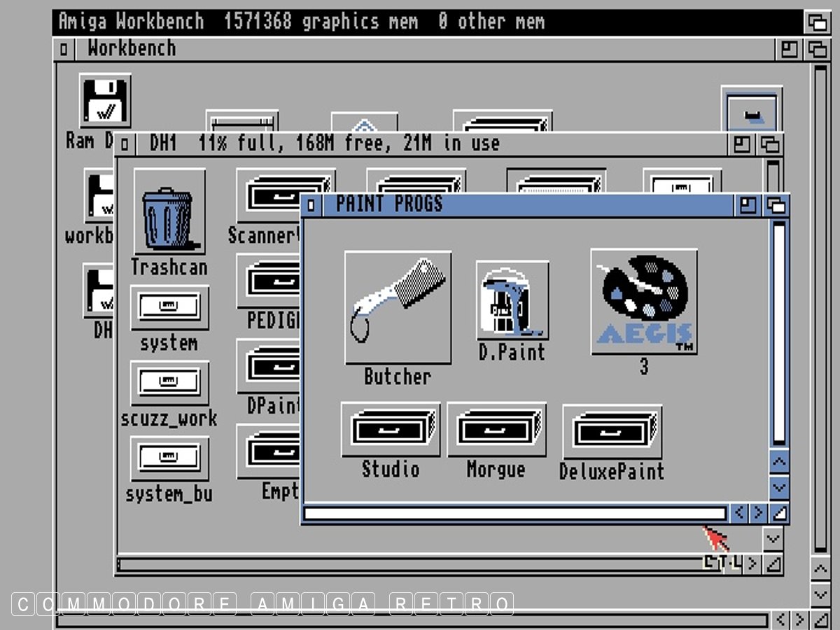The height and width of the screenshot is (630, 840).
Task: Toggle zoom gadget on PAINT PROGS window
Action: pos(748,206)
